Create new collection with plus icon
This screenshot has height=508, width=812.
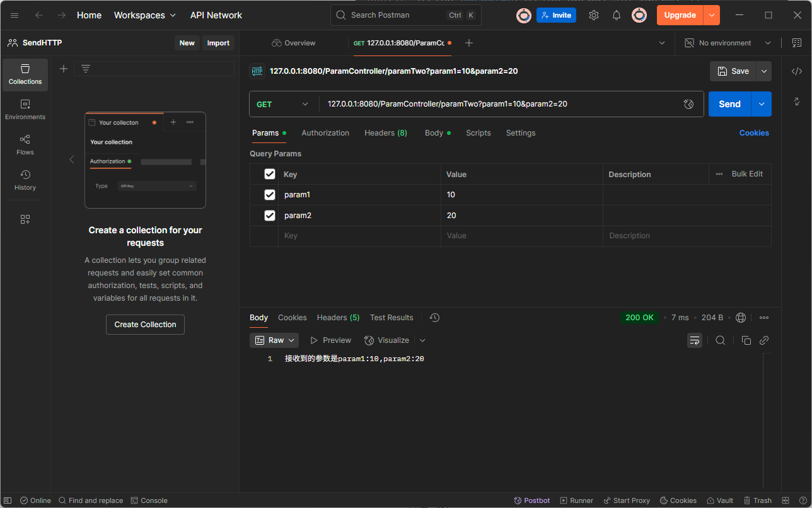64,69
